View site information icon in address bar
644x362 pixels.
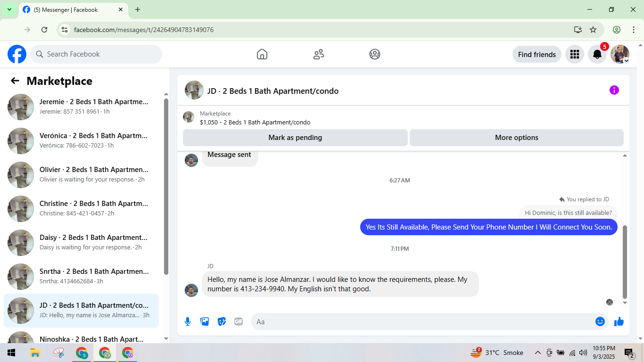pyautogui.click(x=65, y=30)
